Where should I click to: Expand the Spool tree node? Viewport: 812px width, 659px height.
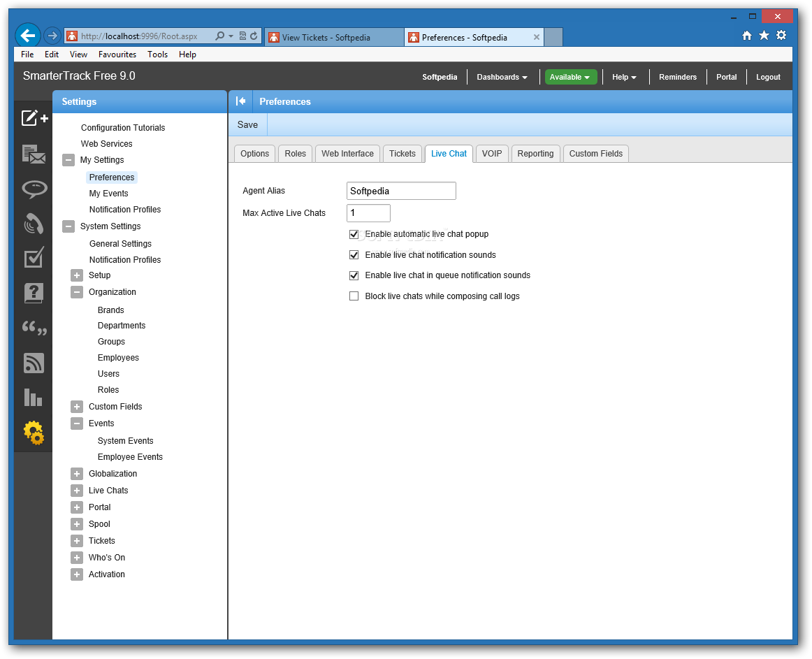tap(77, 524)
